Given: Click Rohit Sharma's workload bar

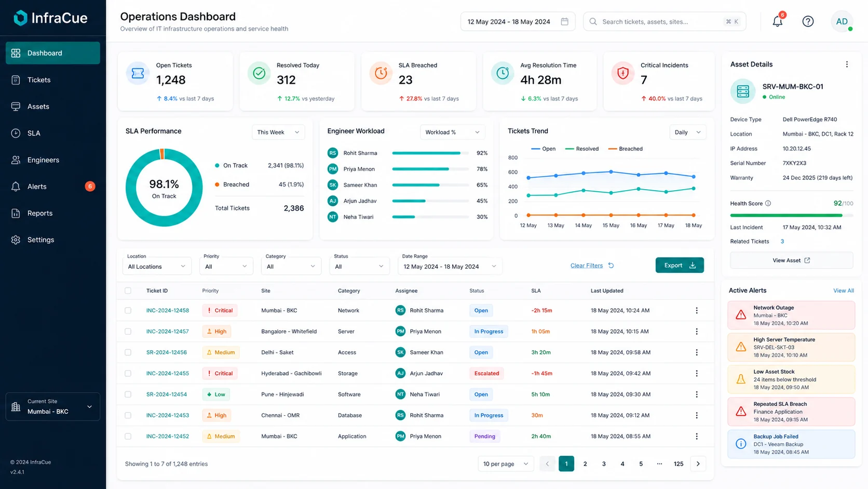Looking at the screenshot, I should pyautogui.click(x=430, y=153).
